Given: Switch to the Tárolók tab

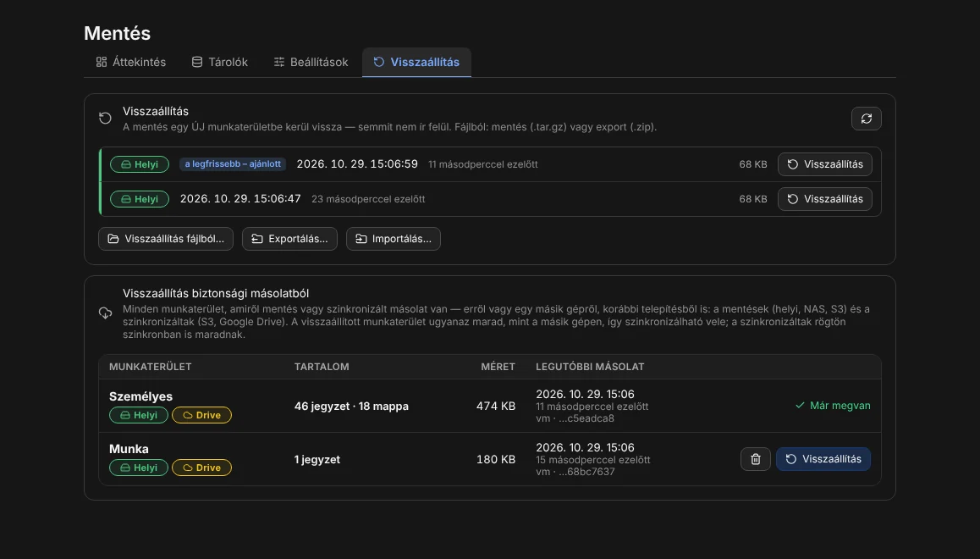Looking at the screenshot, I should pyautogui.click(x=219, y=62).
